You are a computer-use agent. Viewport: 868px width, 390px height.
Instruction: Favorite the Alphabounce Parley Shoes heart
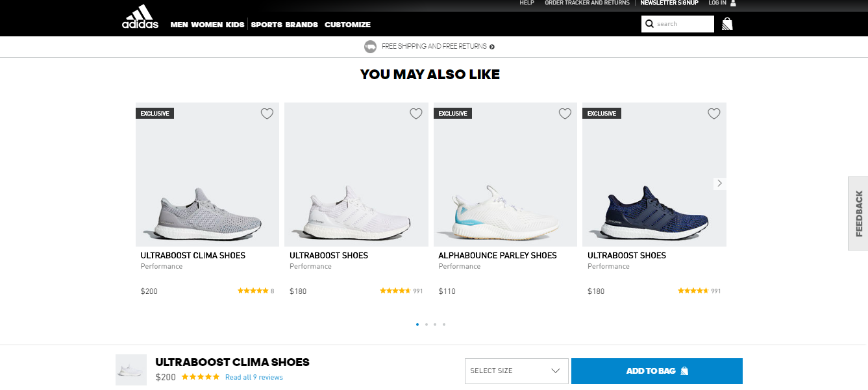[565, 114]
